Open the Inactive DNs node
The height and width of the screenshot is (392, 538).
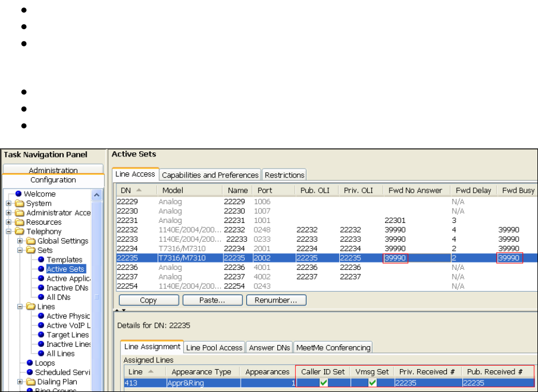[x=63, y=288]
